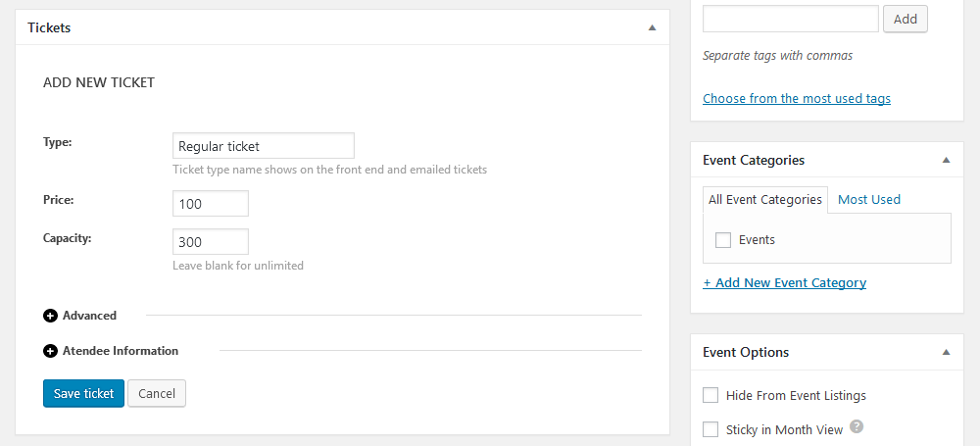Screen dimensions: 980x446
Task: Click the plus icon beside Atendee Information
Action: coord(51,351)
